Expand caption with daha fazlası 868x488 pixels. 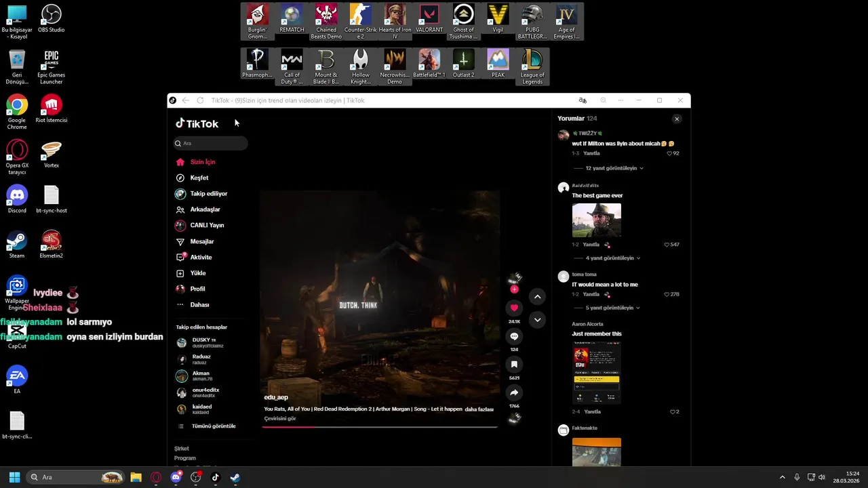coord(479,409)
